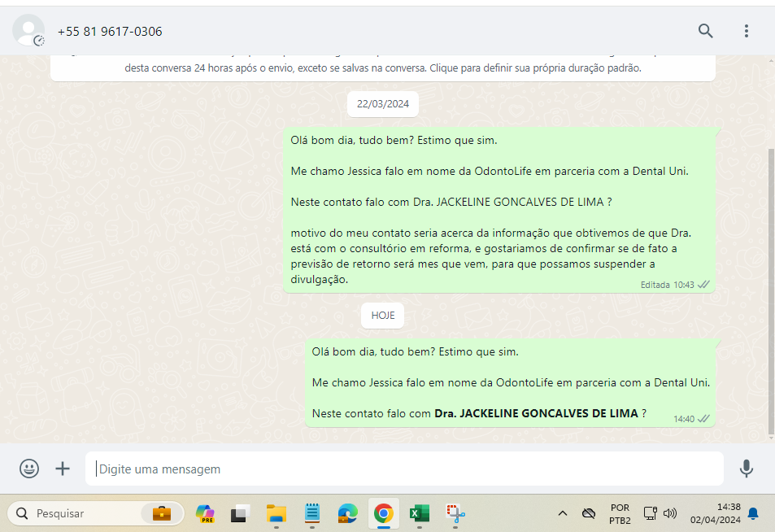Click the briefcase icon in search box
The image size is (775, 532).
pyautogui.click(x=162, y=514)
